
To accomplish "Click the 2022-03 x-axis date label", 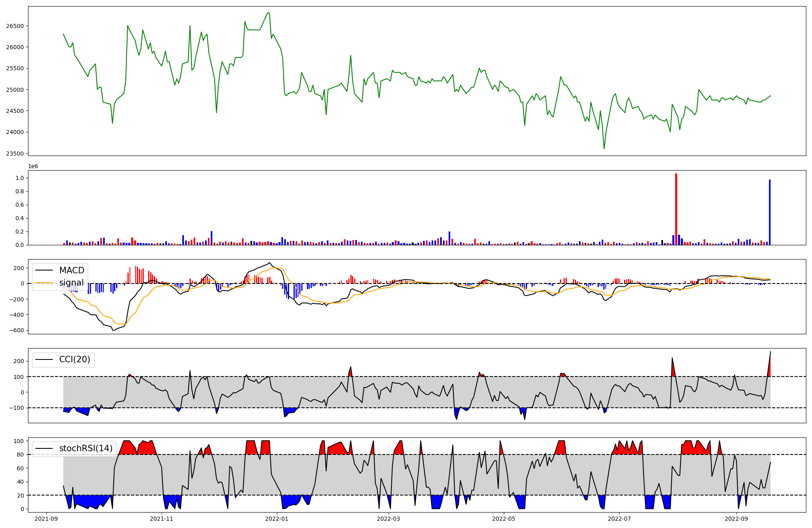I will (x=389, y=519).
